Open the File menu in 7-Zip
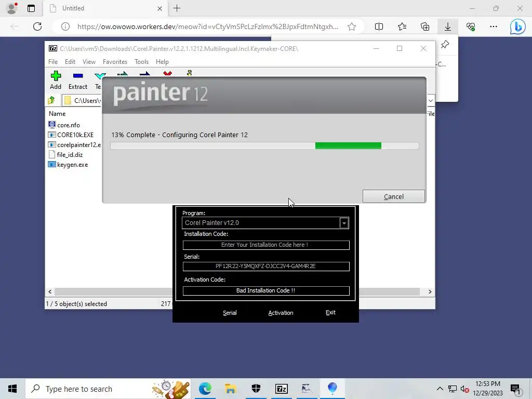 pyautogui.click(x=53, y=62)
